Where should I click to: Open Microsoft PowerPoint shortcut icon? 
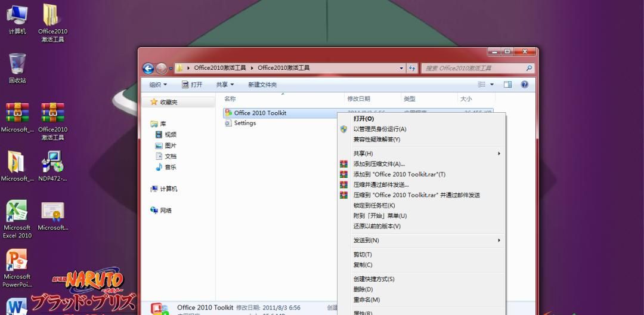(17, 268)
